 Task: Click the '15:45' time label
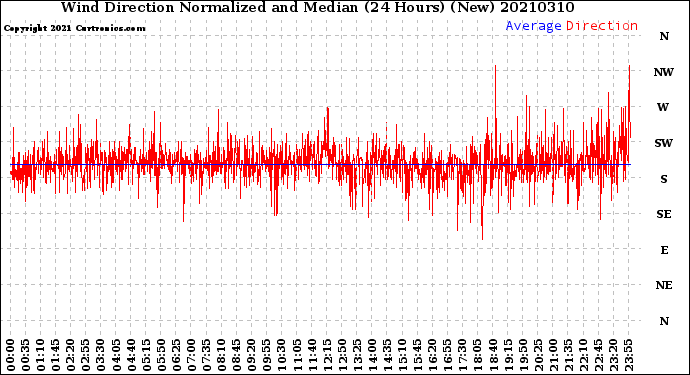tap(417, 355)
